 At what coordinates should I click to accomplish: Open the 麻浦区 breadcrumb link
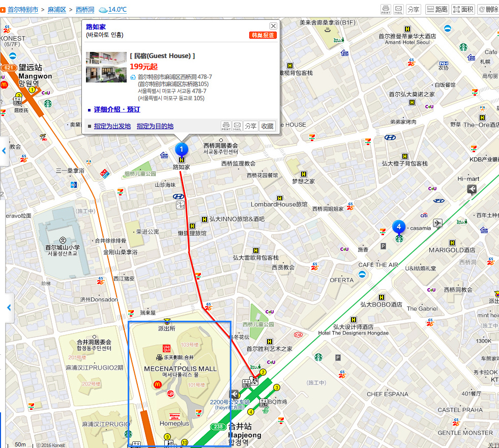click(x=56, y=10)
